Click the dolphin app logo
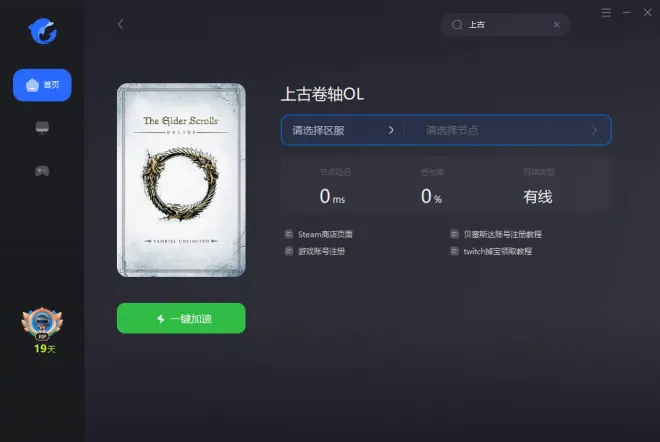Image resolution: width=660 pixels, height=442 pixels. (x=43, y=31)
